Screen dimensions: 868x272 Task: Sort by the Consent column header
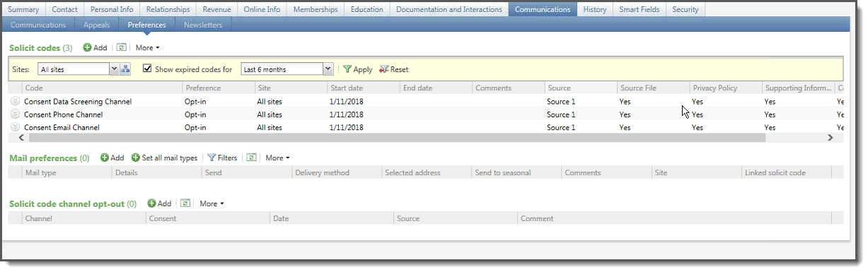tap(207, 218)
